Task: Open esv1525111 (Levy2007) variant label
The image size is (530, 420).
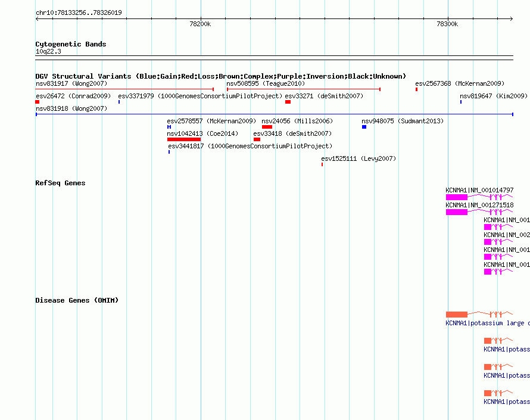Action: pos(358,158)
